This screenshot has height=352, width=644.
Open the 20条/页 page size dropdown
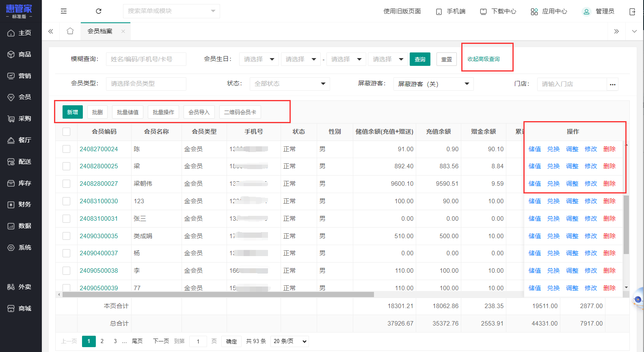[x=290, y=341]
